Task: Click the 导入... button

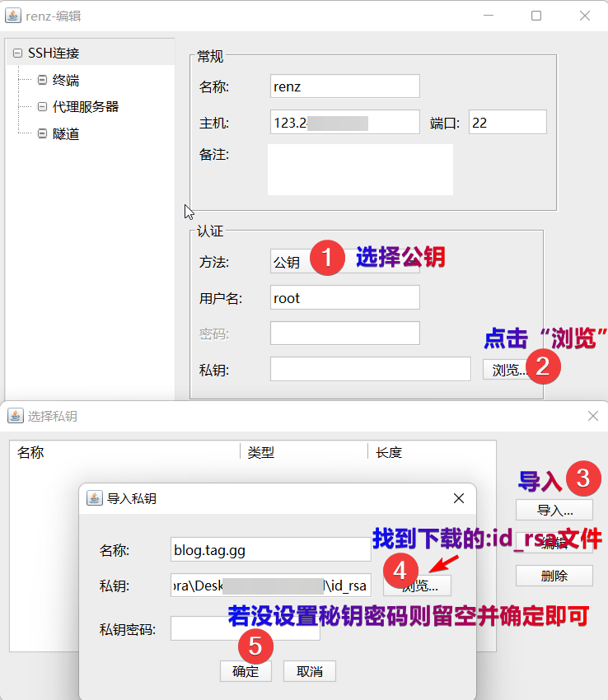Action: [x=554, y=510]
